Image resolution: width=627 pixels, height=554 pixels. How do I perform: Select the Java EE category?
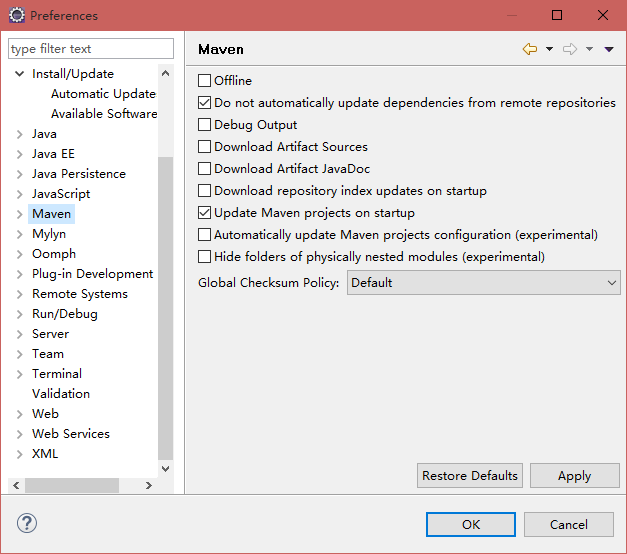pyautogui.click(x=53, y=154)
